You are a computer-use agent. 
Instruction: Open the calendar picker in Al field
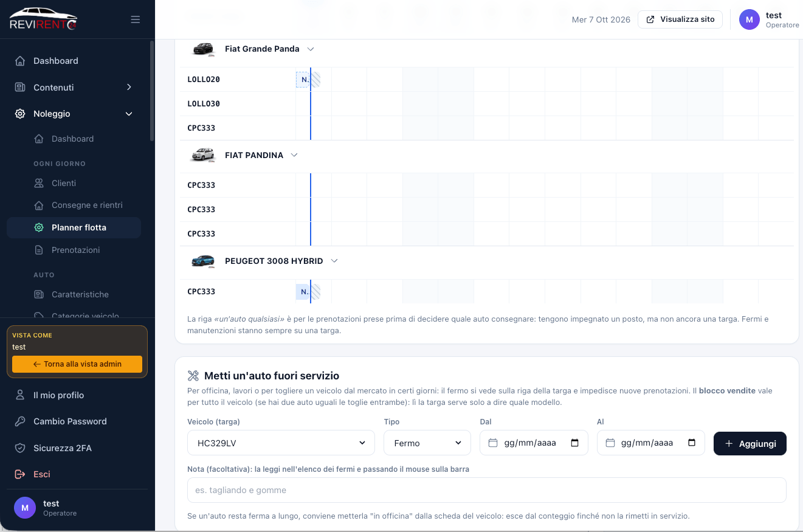[692, 443]
